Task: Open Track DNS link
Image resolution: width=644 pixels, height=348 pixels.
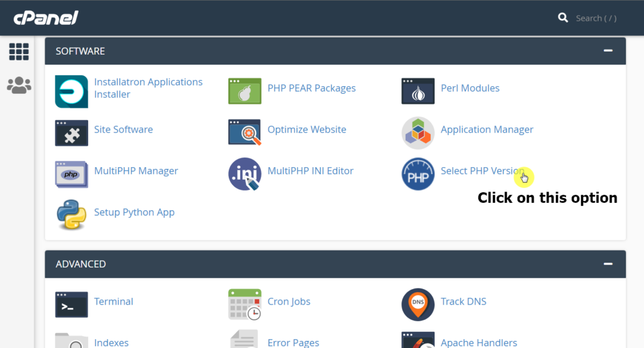Action: tap(464, 302)
